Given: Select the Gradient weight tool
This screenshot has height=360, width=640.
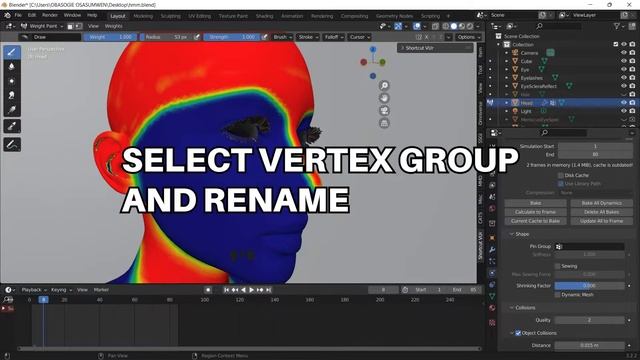Looking at the screenshot, I should [12, 109].
